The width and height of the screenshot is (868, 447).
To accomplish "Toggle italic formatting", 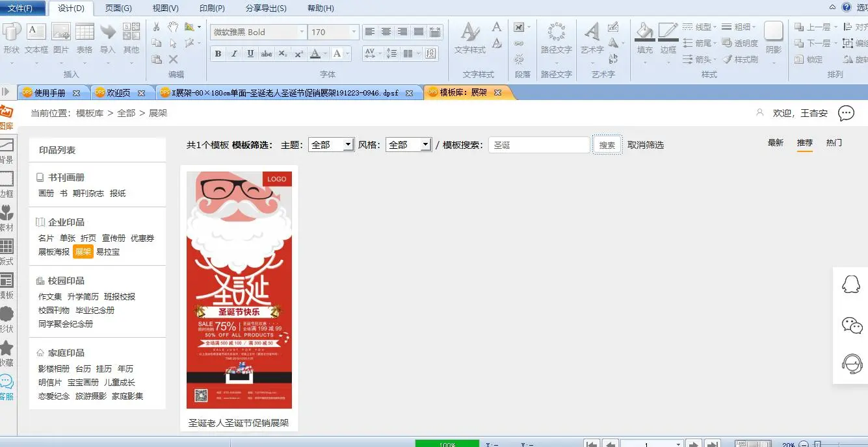I will tap(234, 54).
